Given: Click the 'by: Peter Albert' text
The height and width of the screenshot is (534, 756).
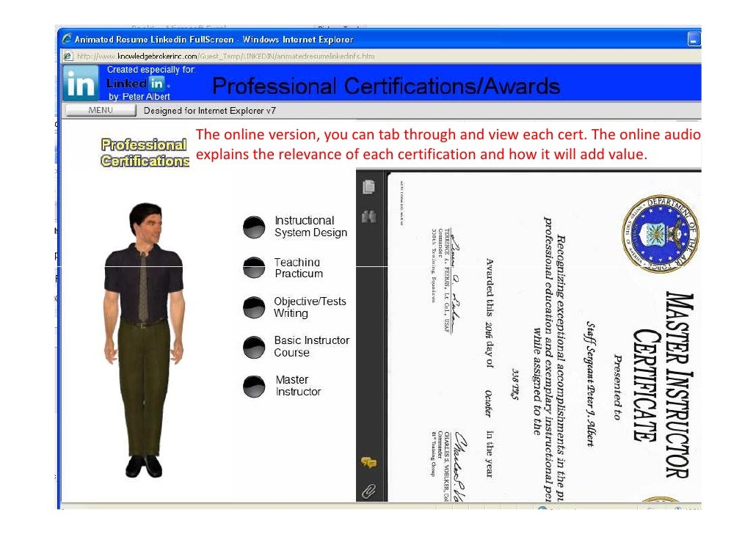Looking at the screenshot, I should tap(139, 96).
